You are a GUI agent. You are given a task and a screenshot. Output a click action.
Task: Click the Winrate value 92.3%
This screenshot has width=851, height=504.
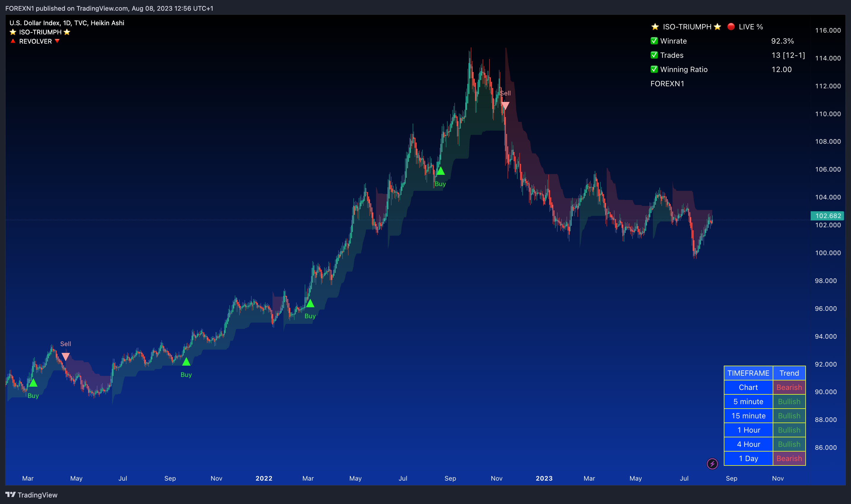[782, 41]
